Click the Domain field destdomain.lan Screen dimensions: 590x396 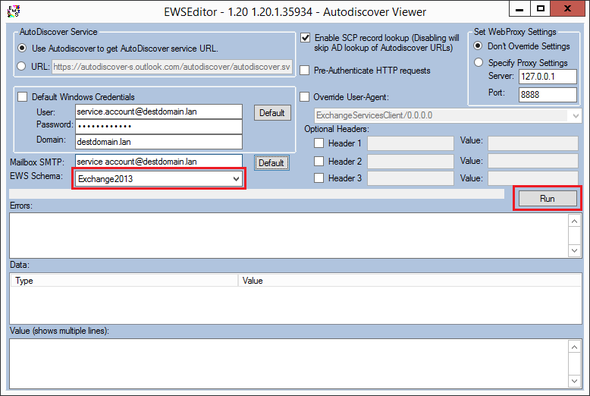tap(158, 142)
